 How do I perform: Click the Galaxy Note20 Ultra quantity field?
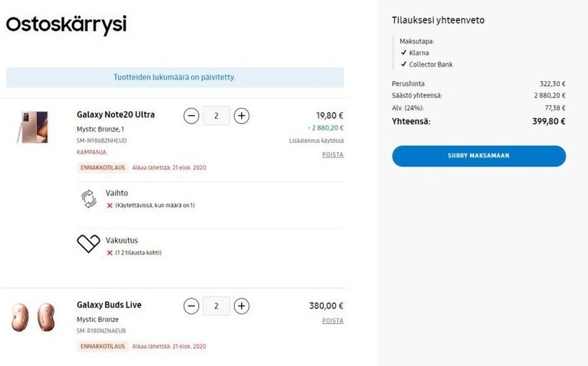tap(216, 116)
